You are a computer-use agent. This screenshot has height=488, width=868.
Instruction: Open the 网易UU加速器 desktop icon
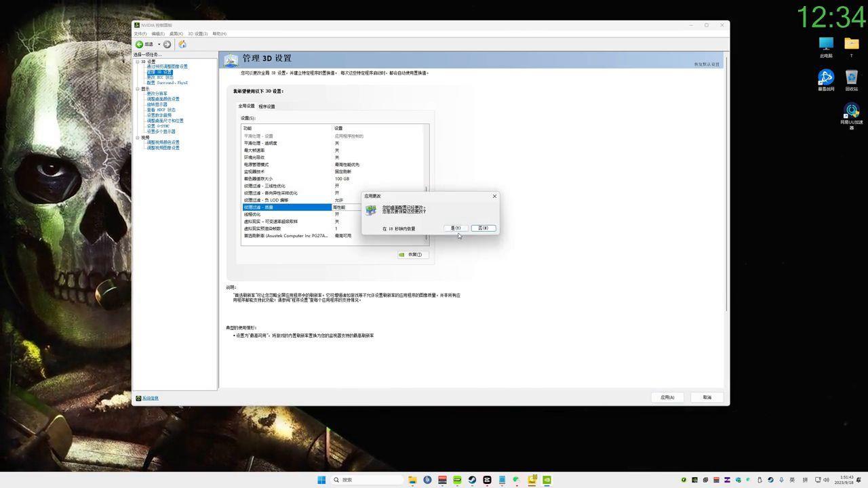852,116
